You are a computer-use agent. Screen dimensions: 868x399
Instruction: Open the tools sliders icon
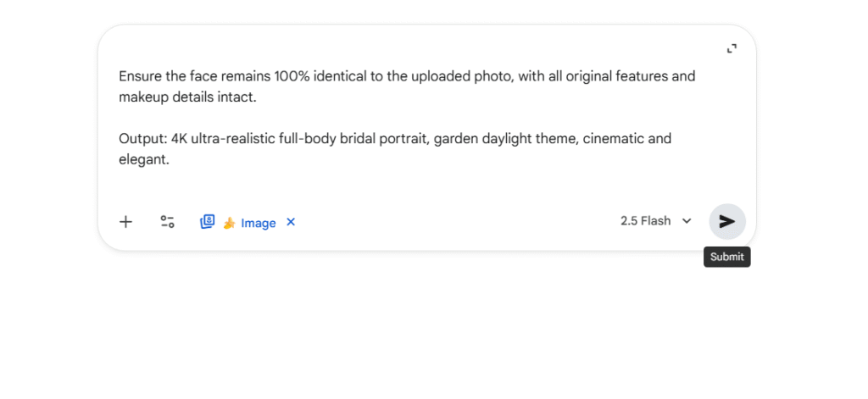coord(168,222)
